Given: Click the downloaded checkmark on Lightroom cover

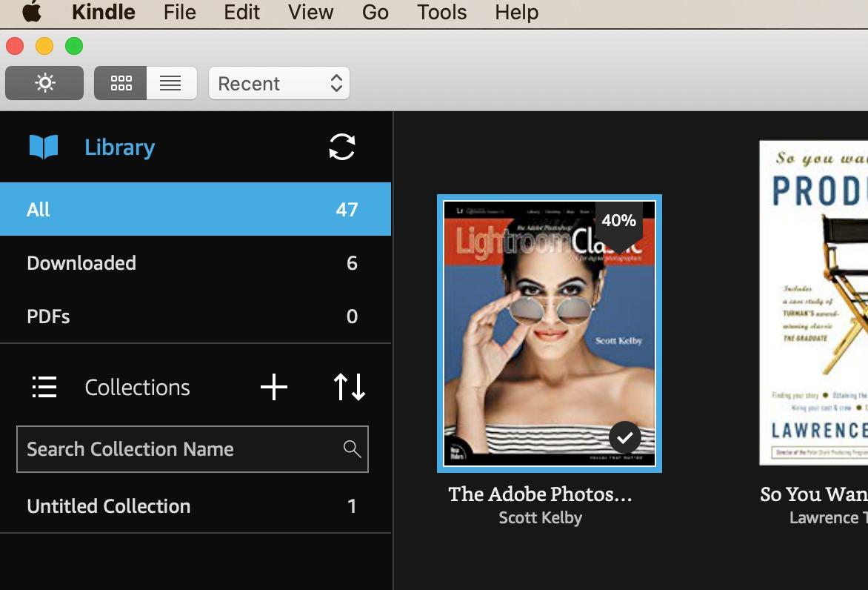Looking at the screenshot, I should click(625, 437).
